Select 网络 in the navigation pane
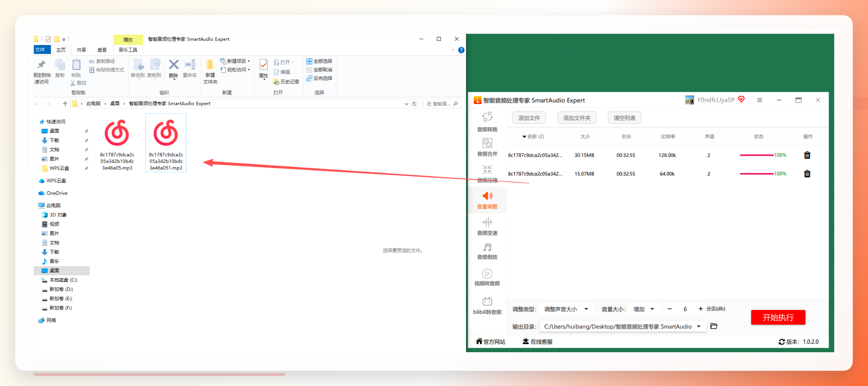The height and width of the screenshot is (386, 868). (47, 320)
